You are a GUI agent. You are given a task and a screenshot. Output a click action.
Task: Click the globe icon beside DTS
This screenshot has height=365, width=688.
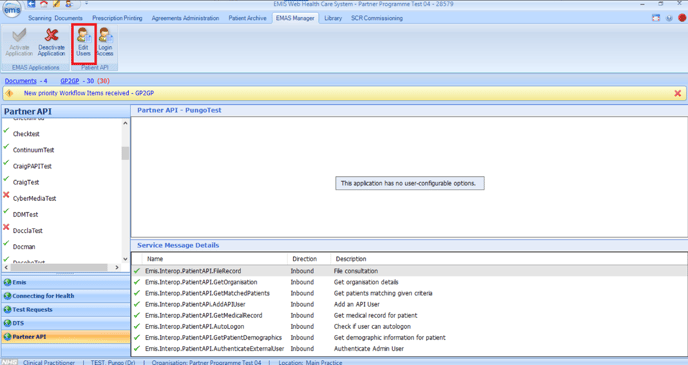7,323
